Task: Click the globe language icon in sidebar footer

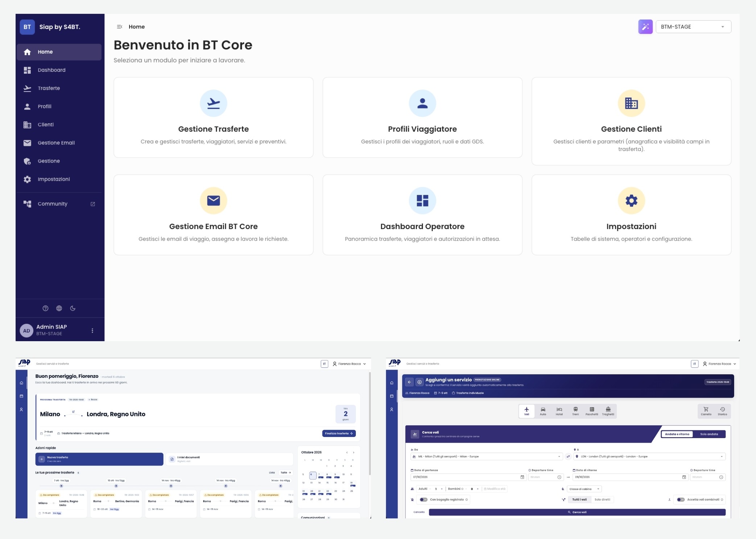Action: [x=59, y=308]
